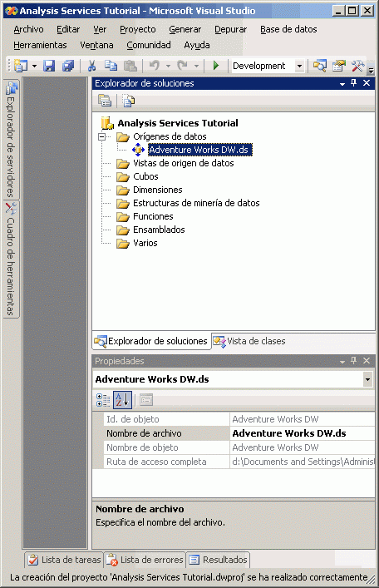Close the Propiedades panel
Screen dimensions: 379x588
point(367,361)
